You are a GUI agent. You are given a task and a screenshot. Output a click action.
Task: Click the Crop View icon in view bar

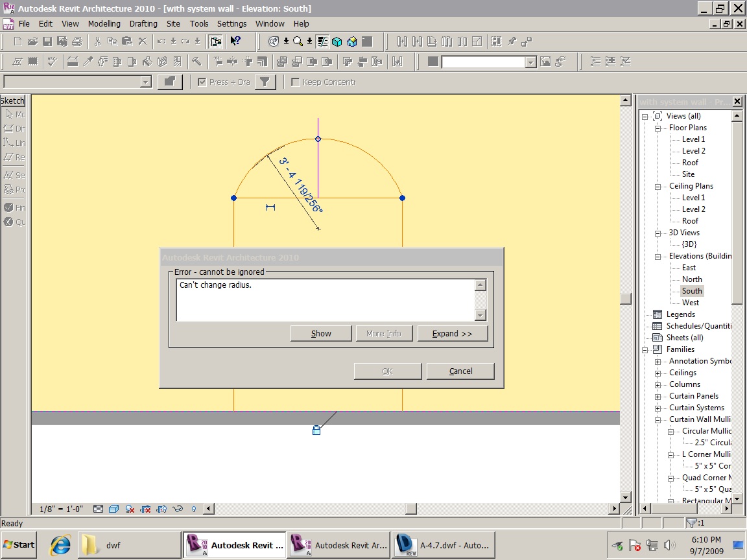coord(146,509)
